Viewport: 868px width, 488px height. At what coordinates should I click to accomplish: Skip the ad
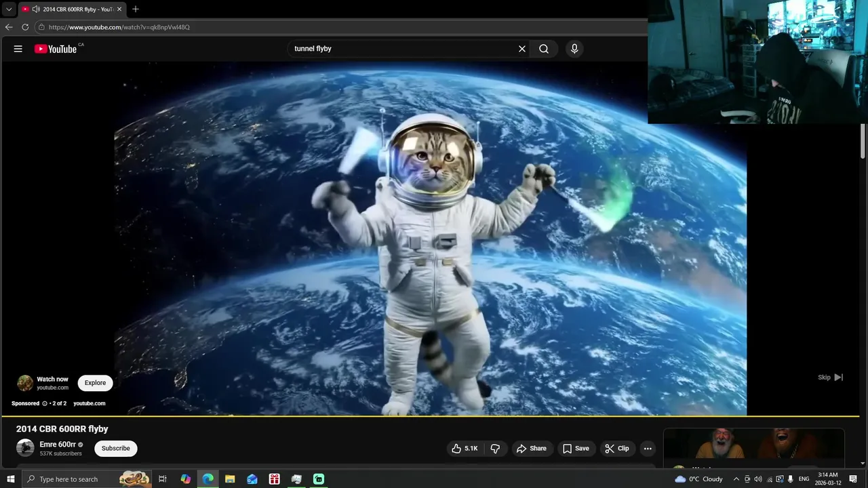pyautogui.click(x=830, y=378)
